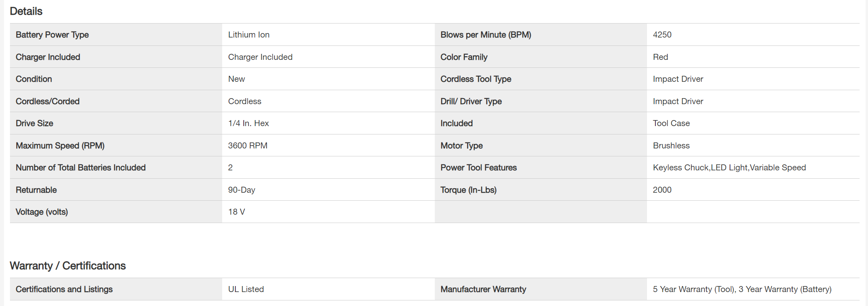The image size is (868, 306).
Task: Click the Details section heading
Action: point(26,11)
